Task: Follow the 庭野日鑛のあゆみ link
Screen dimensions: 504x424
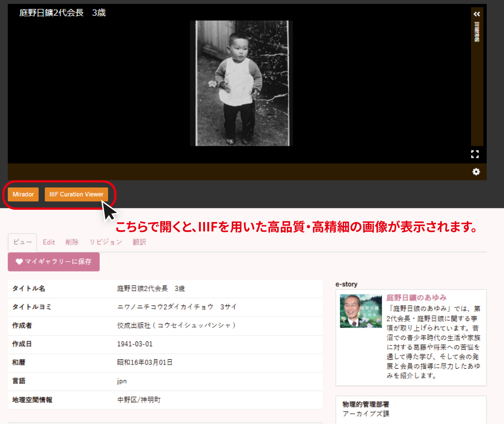Action: (416, 298)
